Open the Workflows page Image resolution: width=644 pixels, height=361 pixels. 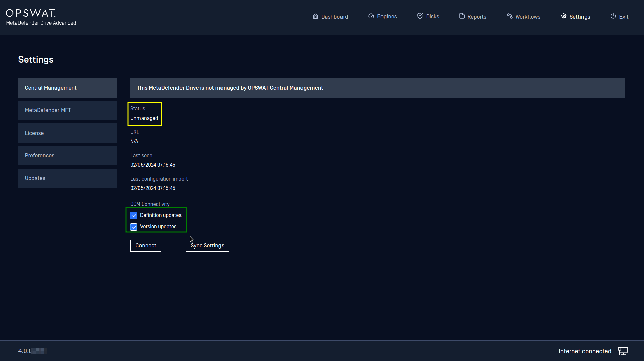click(524, 16)
